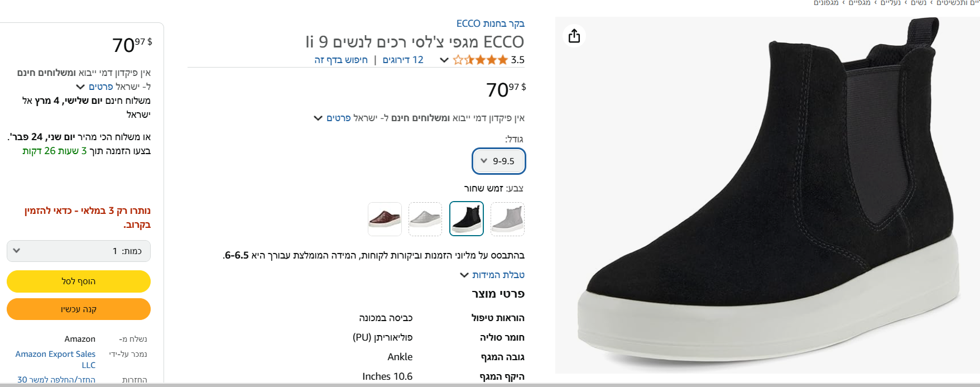The image size is (980, 387).
Task: Open the quantity (כמות) dropdown
Action: click(x=79, y=251)
